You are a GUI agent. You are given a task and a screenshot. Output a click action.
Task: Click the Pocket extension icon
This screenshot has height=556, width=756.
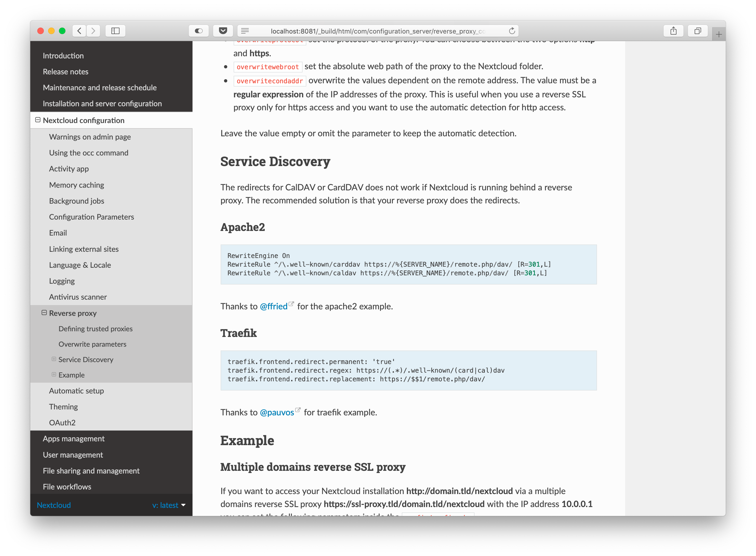223,31
